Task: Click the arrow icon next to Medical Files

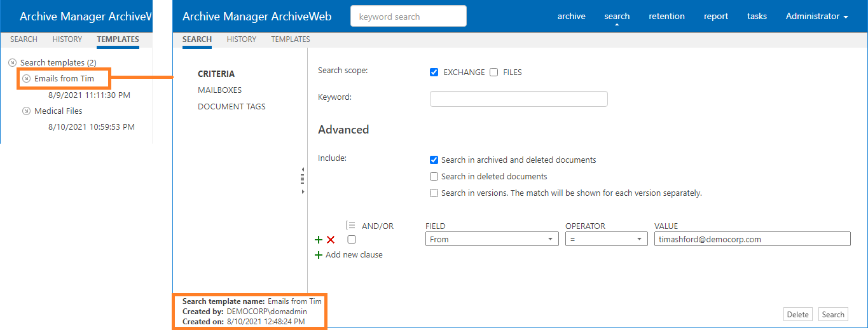Action: (x=26, y=111)
